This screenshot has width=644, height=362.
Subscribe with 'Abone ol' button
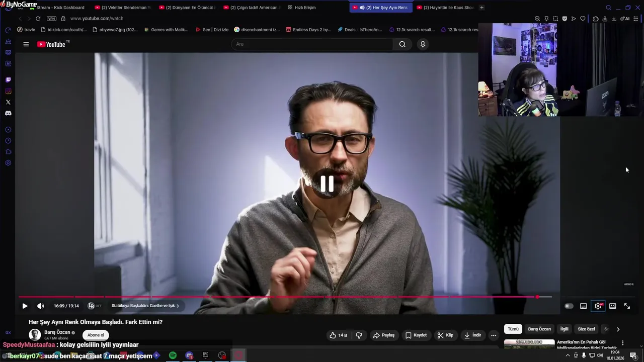click(96, 335)
